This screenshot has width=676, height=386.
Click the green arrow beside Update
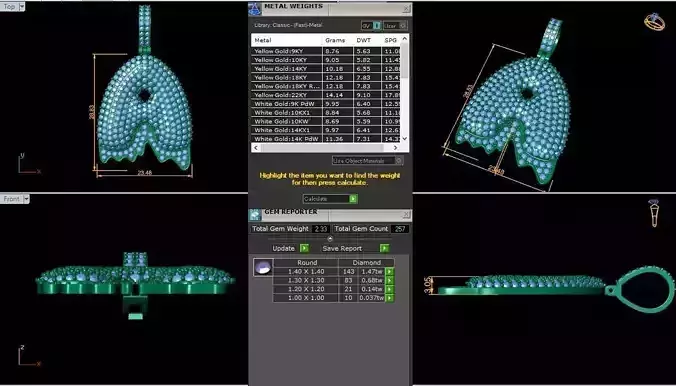[x=304, y=248]
